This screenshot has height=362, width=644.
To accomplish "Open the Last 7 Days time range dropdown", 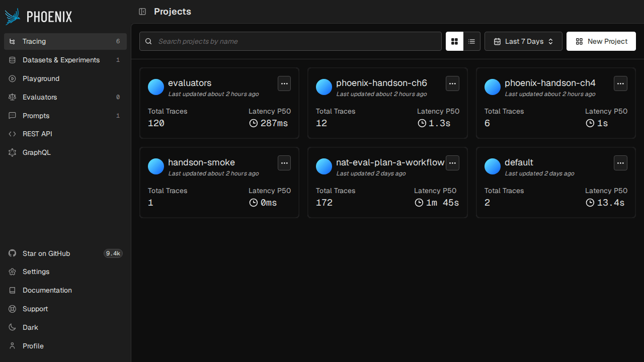I will 523,41.
